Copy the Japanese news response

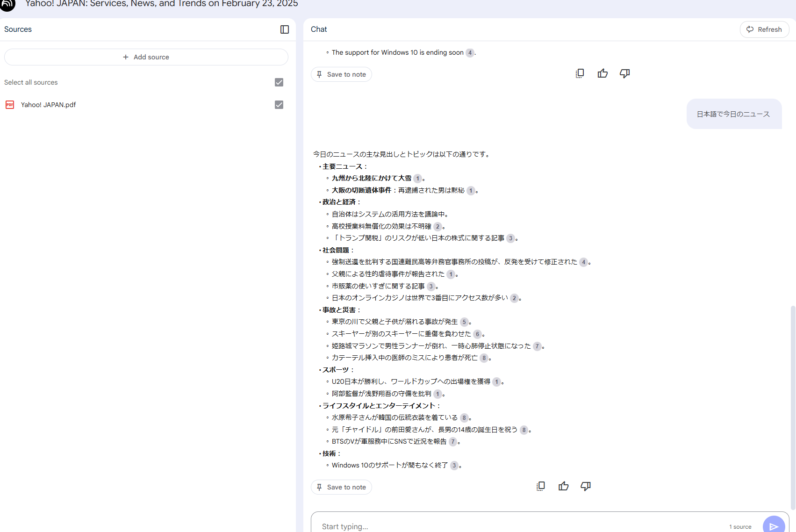(x=541, y=486)
